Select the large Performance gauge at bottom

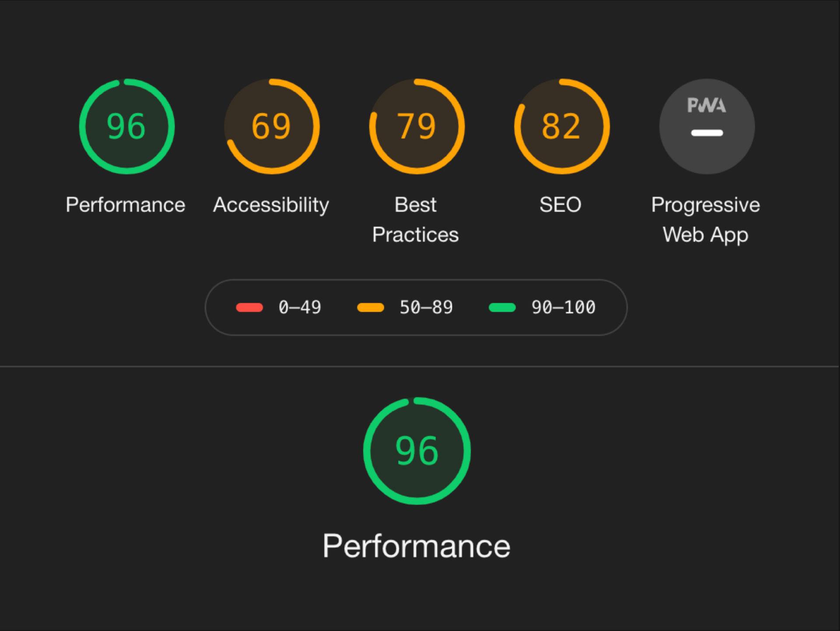(416, 451)
